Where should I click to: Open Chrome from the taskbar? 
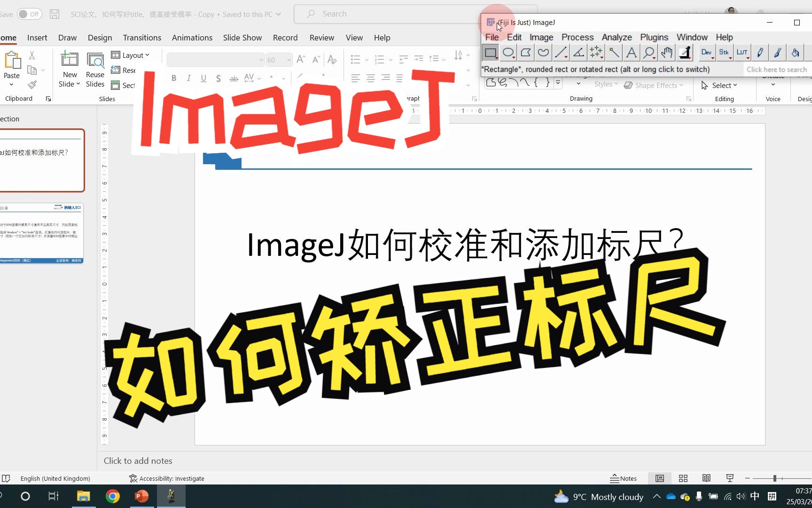click(112, 496)
